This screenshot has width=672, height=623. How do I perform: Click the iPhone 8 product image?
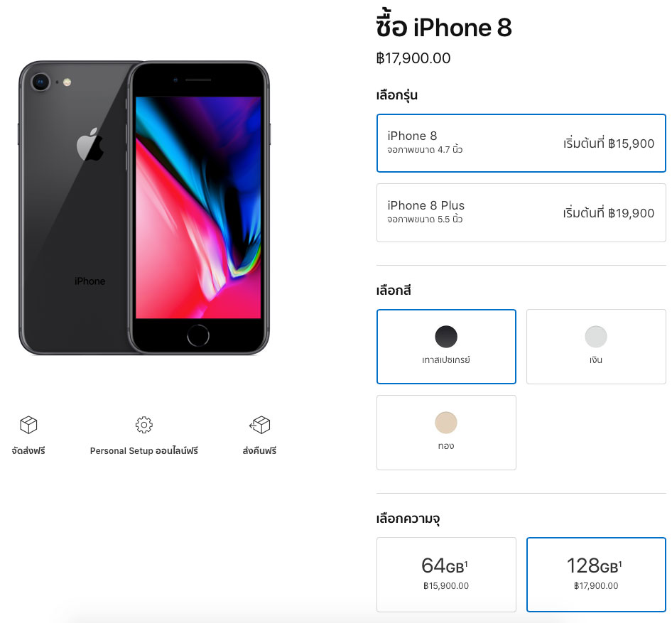coord(144,208)
